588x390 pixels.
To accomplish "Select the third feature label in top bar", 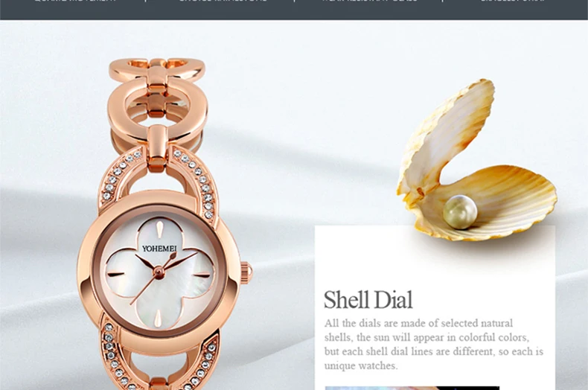I will pyautogui.click(x=369, y=1).
